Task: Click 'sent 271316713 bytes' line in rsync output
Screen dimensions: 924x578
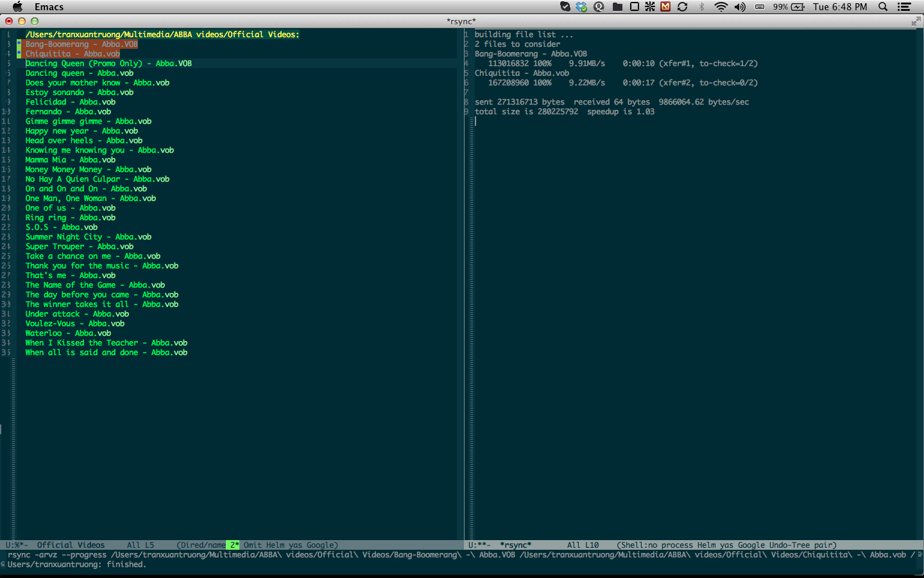Action: coord(612,102)
